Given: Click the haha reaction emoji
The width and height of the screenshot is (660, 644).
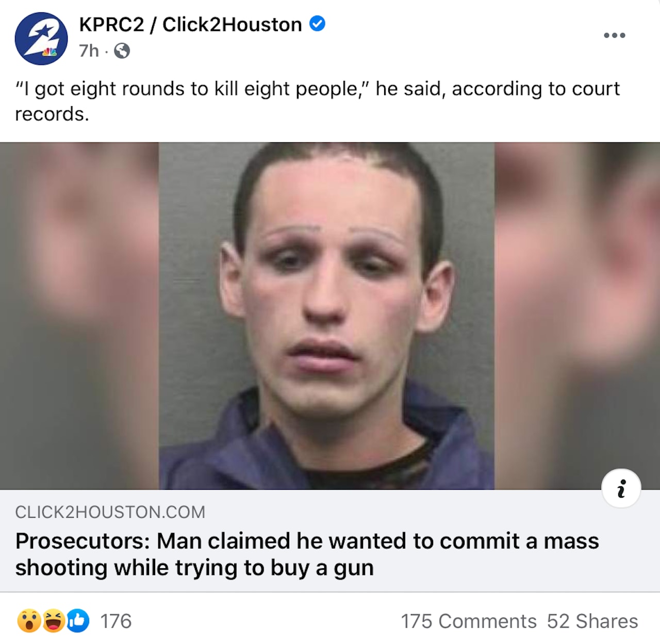Looking at the screenshot, I should (x=54, y=620).
